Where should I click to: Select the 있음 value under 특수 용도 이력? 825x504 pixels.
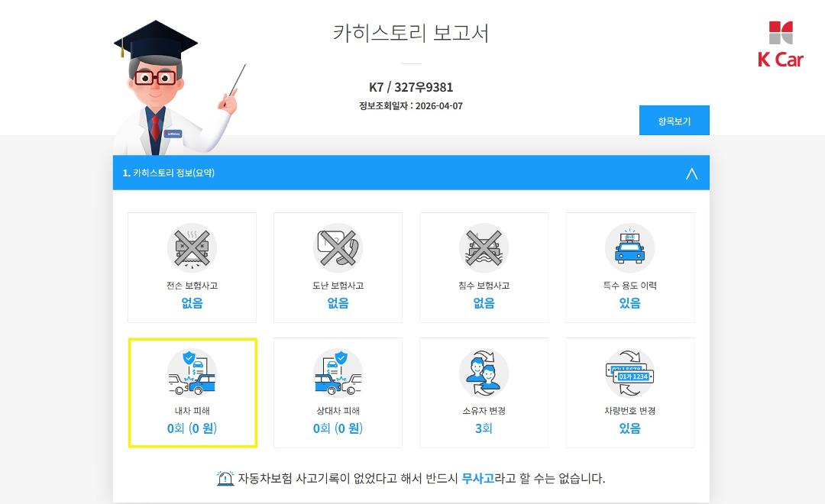[x=629, y=303]
